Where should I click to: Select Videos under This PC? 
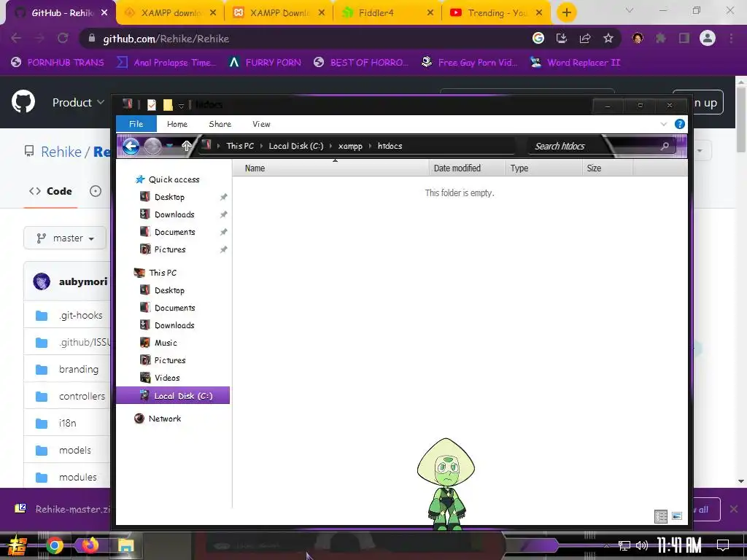(x=167, y=378)
